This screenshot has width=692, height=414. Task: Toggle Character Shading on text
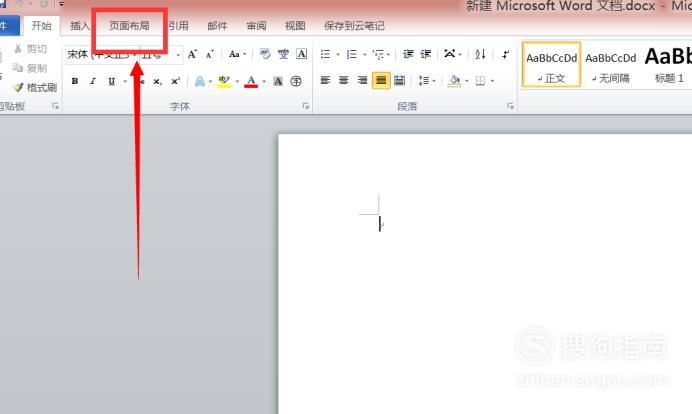click(x=278, y=81)
